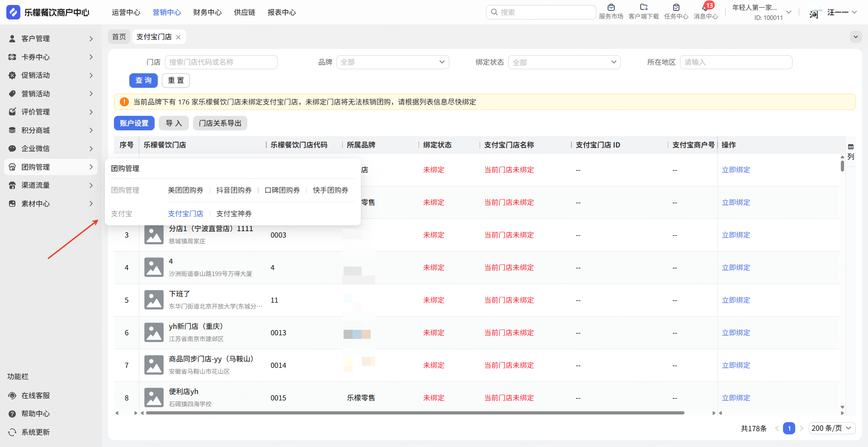868x447 pixels.
Task: Click the 渠道流量 sidebar icon
Action: 12,185
